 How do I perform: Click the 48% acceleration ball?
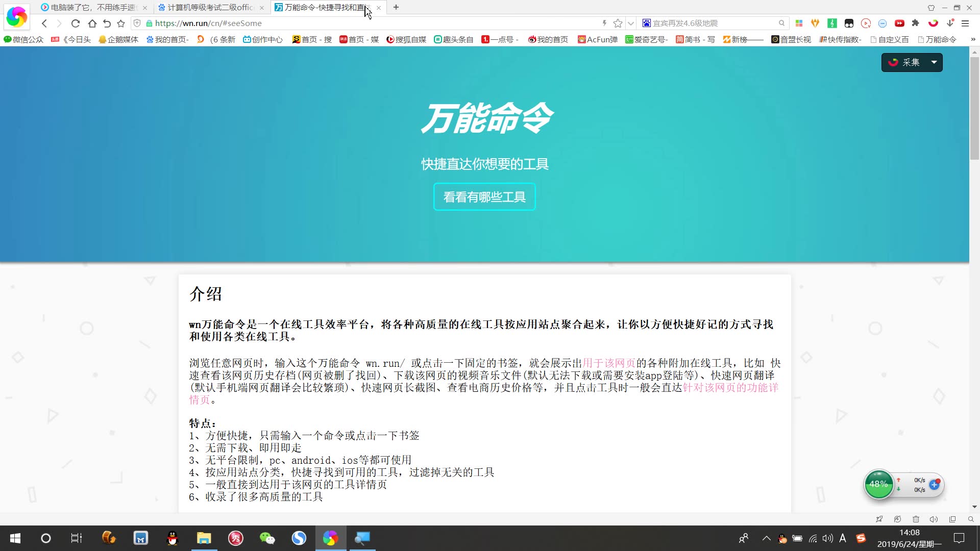click(x=878, y=484)
